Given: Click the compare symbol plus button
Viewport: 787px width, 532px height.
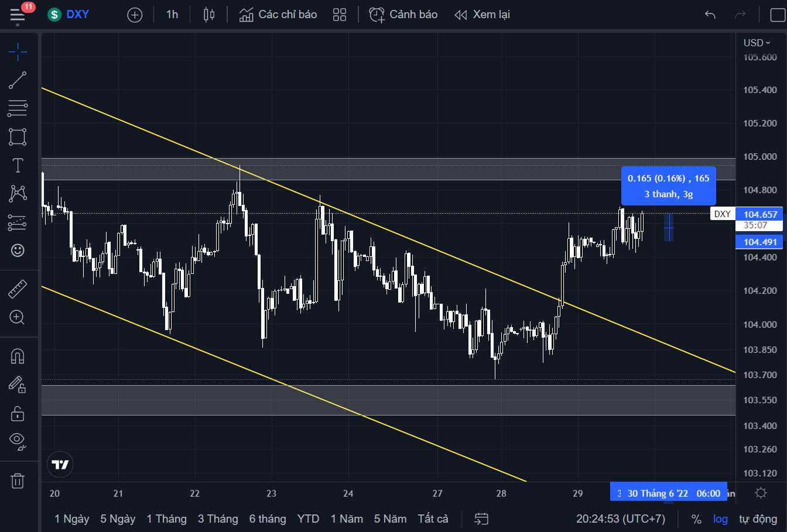Looking at the screenshot, I should click(x=135, y=15).
